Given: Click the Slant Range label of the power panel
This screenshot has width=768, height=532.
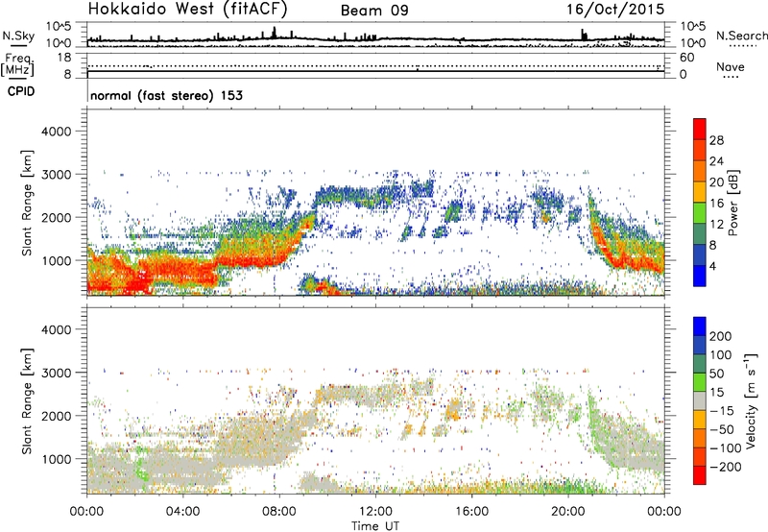Looking at the screenshot, I should tap(27, 203).
